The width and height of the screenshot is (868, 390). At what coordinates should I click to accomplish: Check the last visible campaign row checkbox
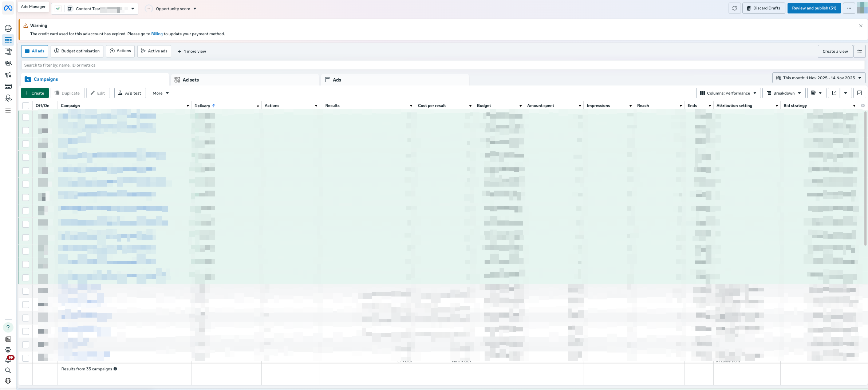pos(25,358)
